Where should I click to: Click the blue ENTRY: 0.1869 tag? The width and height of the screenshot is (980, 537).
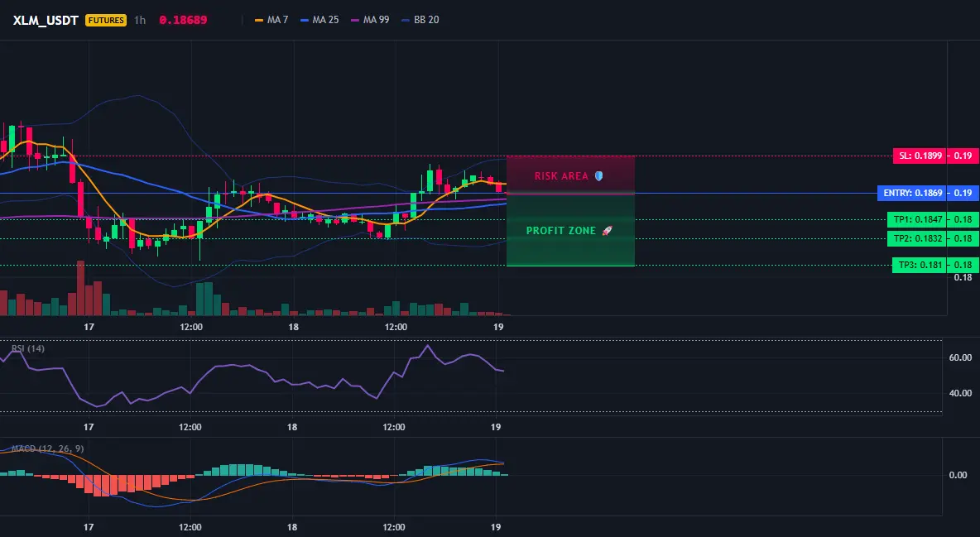(912, 193)
